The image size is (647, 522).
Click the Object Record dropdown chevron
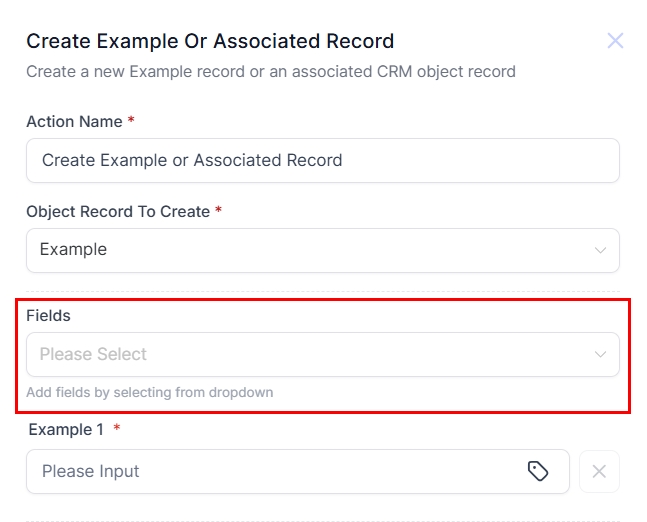pos(600,250)
